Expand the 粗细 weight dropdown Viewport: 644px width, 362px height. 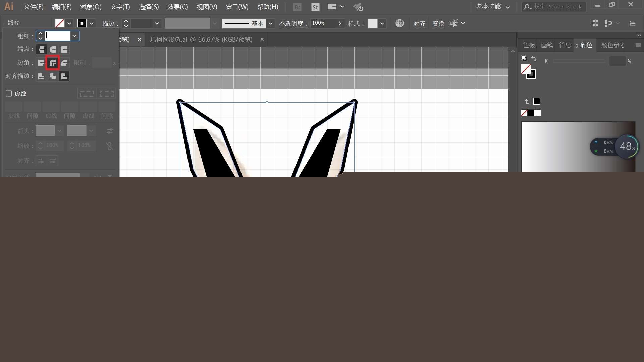coord(74,36)
